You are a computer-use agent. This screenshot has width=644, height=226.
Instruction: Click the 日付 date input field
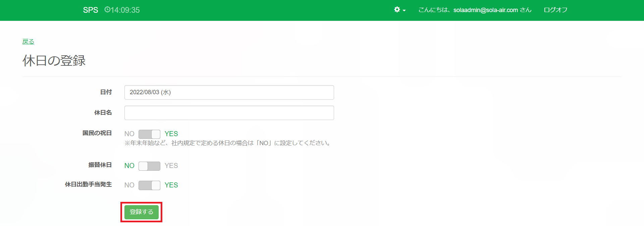point(229,92)
